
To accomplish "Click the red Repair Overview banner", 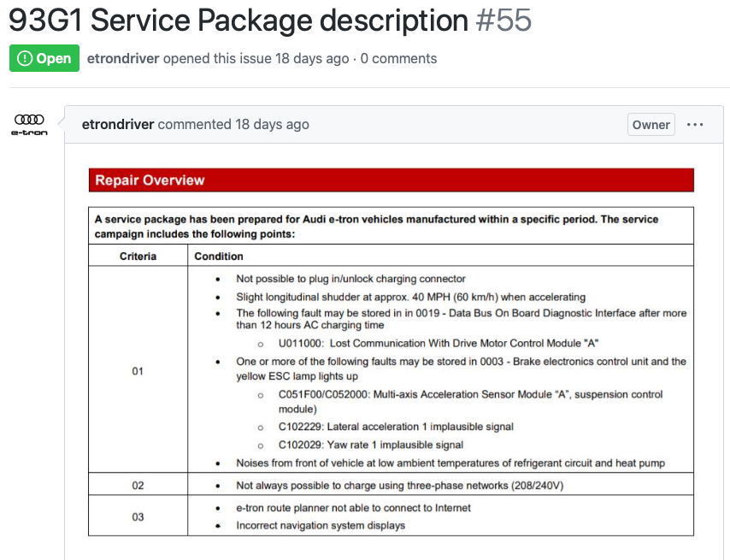I will 391,180.
